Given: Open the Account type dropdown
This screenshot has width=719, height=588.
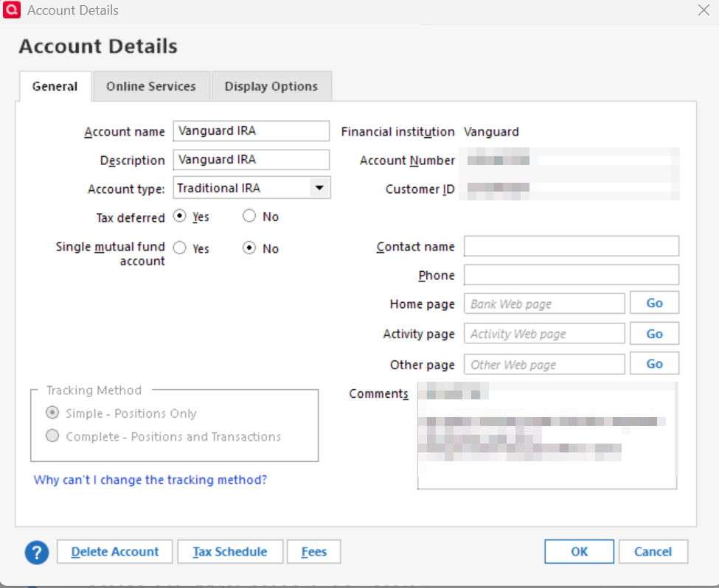Looking at the screenshot, I should [251, 188].
